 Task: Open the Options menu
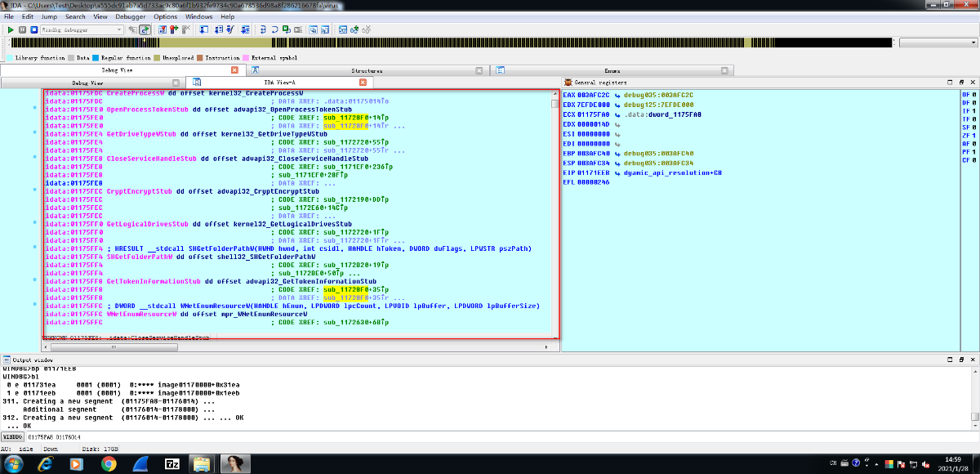(166, 16)
